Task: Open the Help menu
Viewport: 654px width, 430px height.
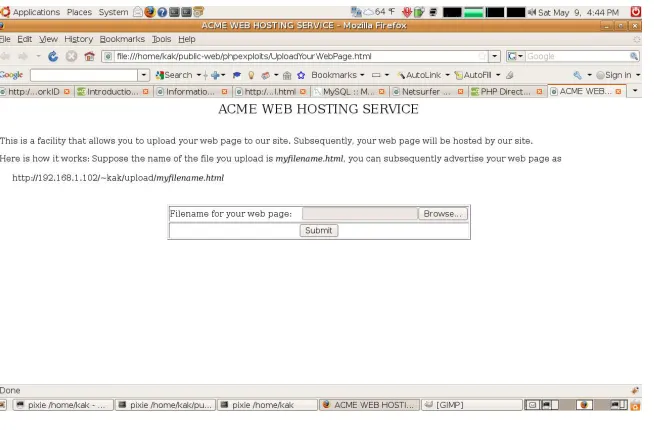Action: (x=187, y=39)
